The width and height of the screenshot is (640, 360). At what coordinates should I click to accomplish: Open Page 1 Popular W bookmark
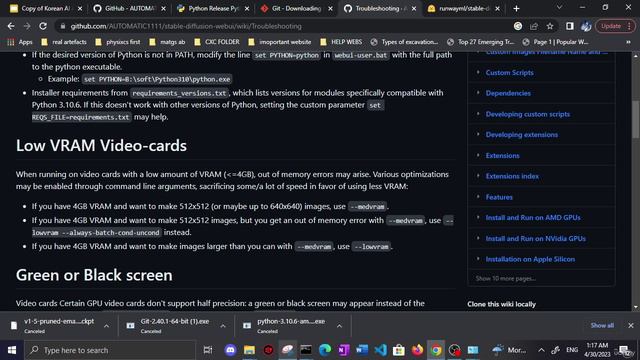coord(556,42)
